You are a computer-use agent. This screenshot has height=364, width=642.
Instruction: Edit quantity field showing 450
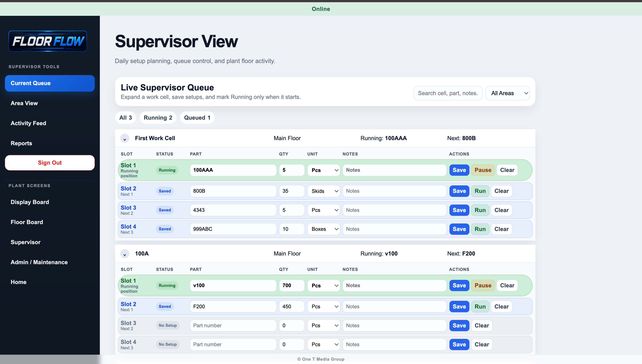click(292, 307)
